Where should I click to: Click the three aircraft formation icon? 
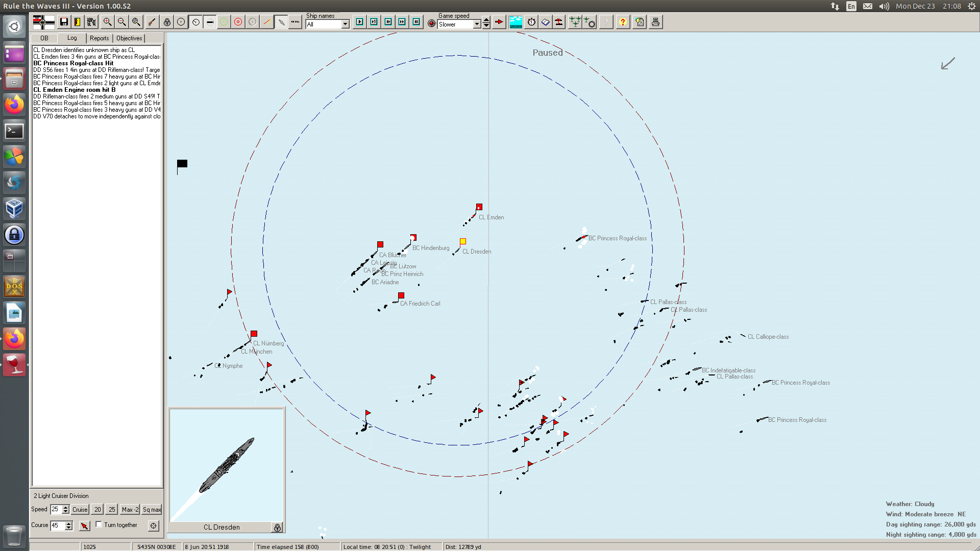[575, 22]
